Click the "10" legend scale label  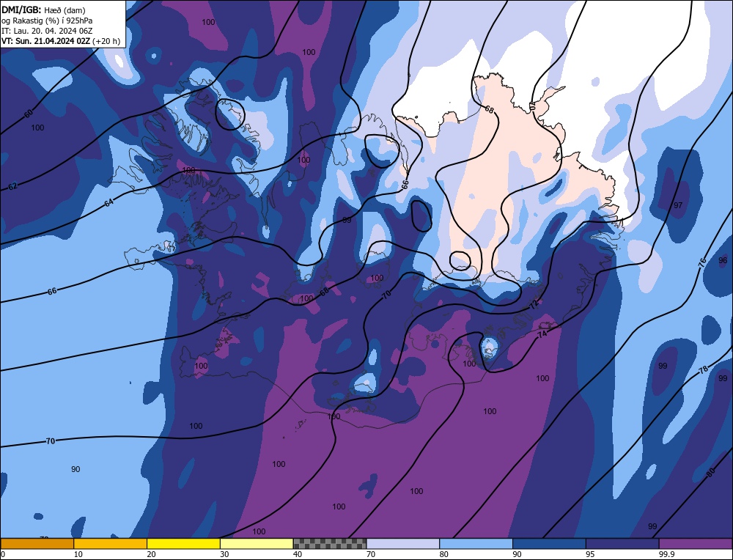pyautogui.click(x=78, y=554)
